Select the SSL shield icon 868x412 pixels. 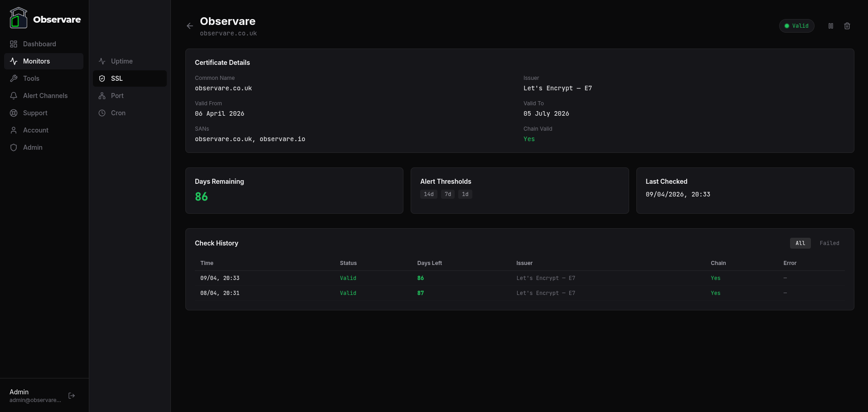click(102, 78)
